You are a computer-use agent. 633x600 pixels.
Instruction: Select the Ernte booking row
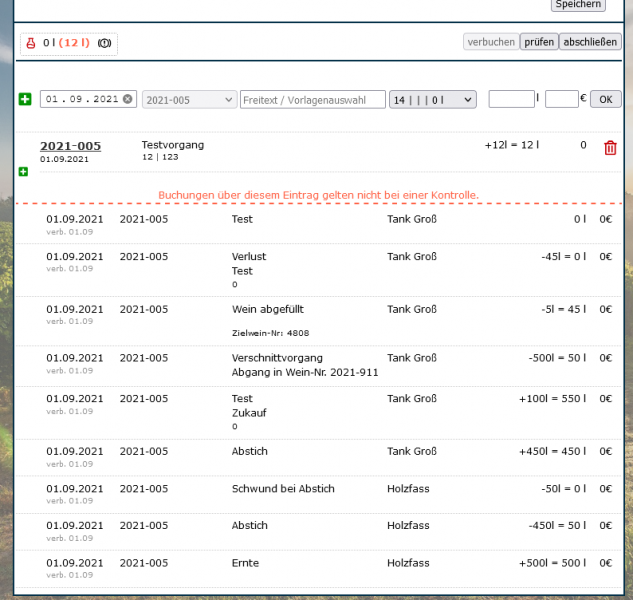(x=245, y=563)
